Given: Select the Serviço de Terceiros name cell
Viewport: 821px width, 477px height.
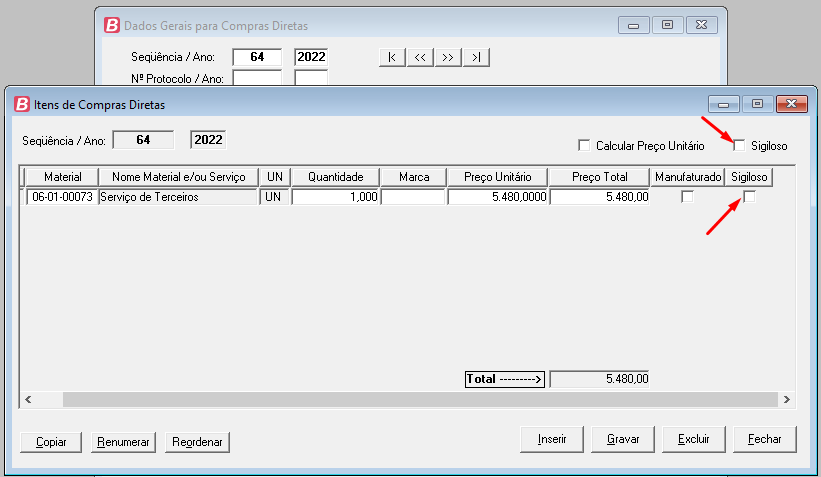Looking at the screenshot, I should coord(179,197).
